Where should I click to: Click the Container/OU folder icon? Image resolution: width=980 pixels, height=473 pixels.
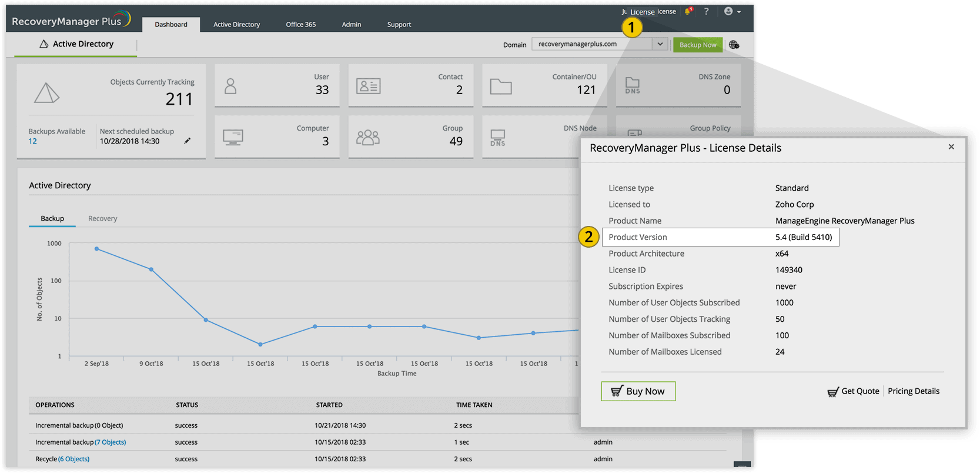pos(501,86)
